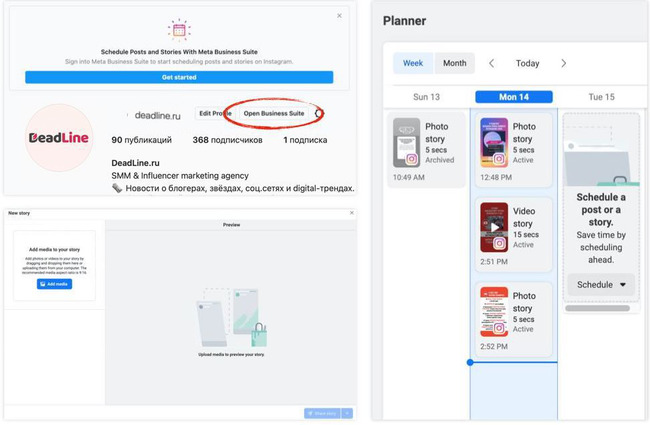Close the Meta Business Suite banner
This screenshot has width=650, height=425.
pyautogui.click(x=339, y=16)
